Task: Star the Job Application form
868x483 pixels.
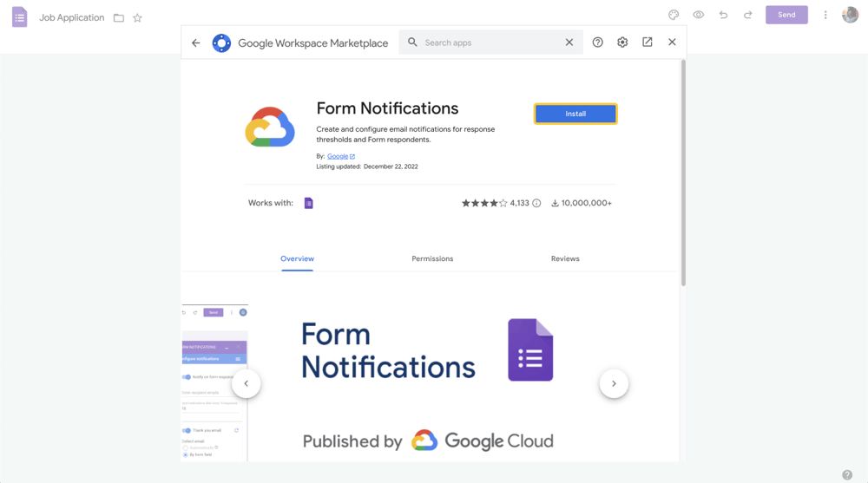Action: (137, 18)
